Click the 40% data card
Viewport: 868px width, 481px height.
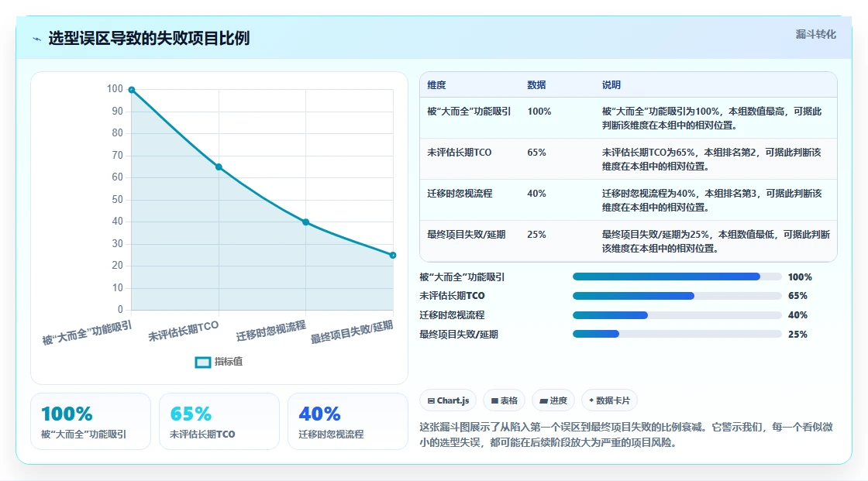348,421
